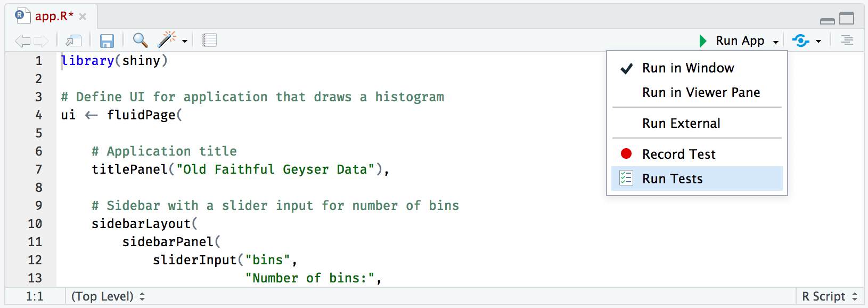Switch to the app.R tab
The width and height of the screenshot is (868, 308).
[x=51, y=17]
